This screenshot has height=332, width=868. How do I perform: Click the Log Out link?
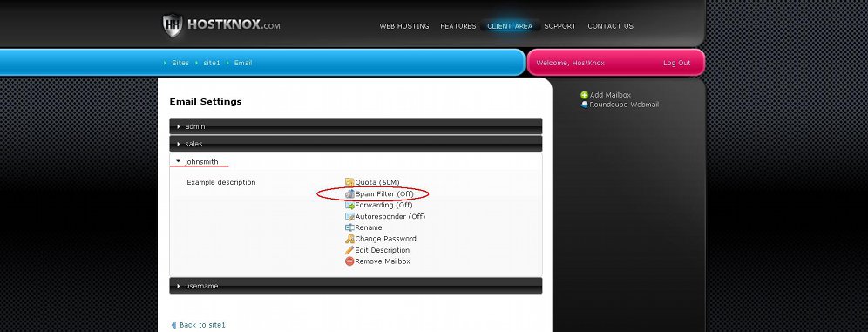[x=676, y=63]
